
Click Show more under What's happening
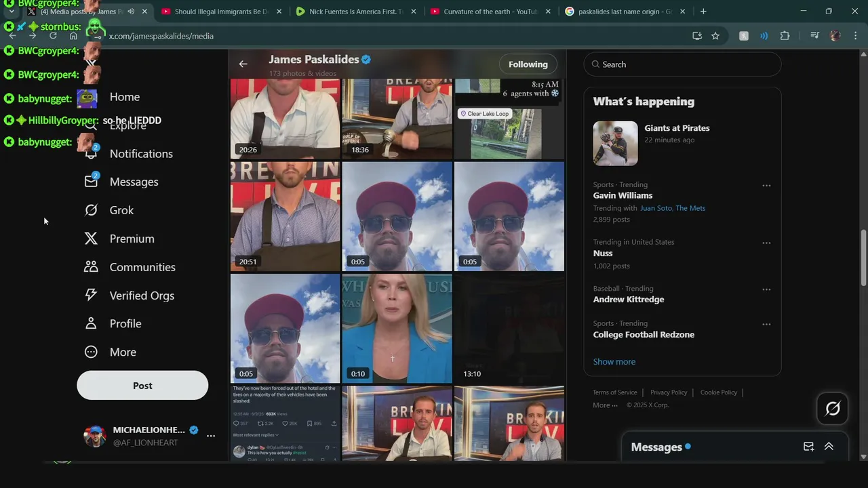click(614, 362)
